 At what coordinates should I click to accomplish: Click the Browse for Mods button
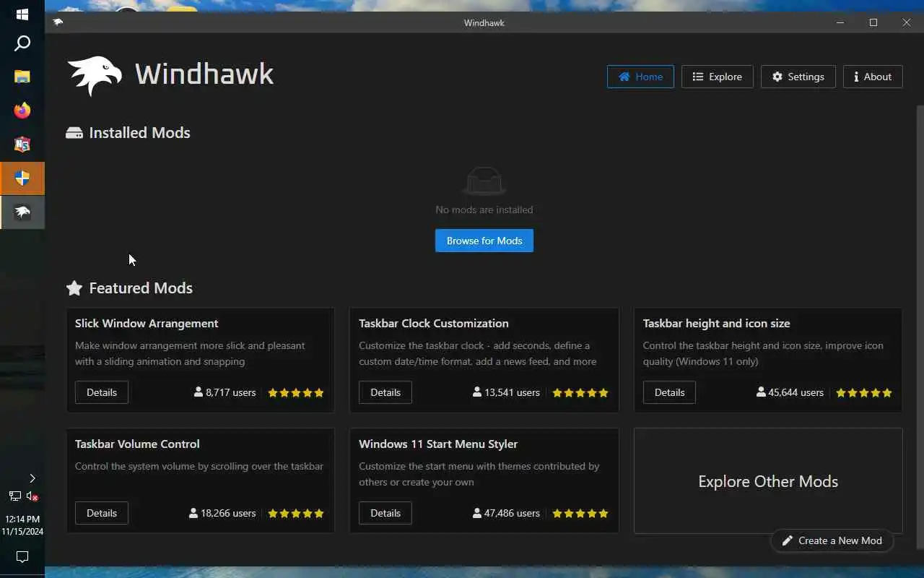484,241
